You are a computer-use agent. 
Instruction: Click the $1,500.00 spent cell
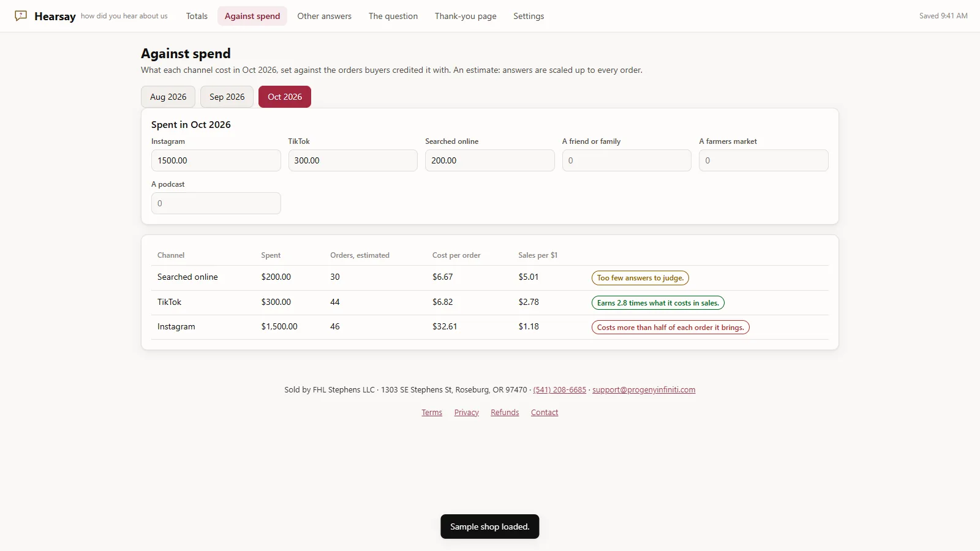pos(279,327)
